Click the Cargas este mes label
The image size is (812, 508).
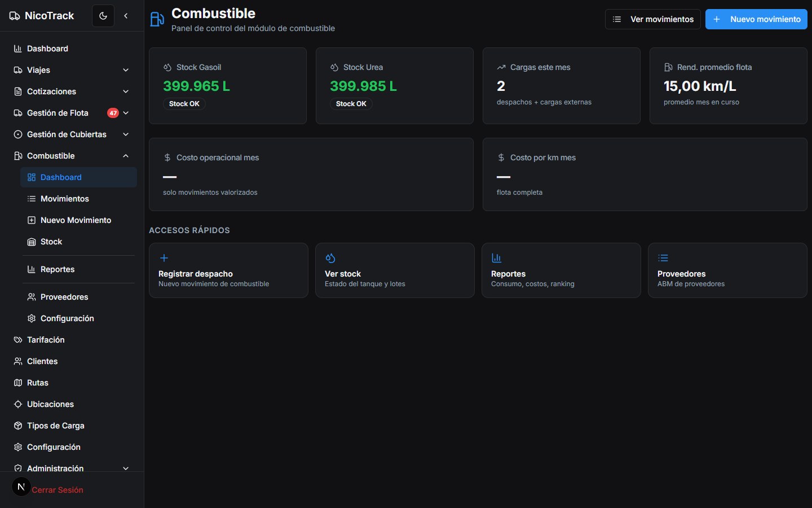[x=540, y=67]
